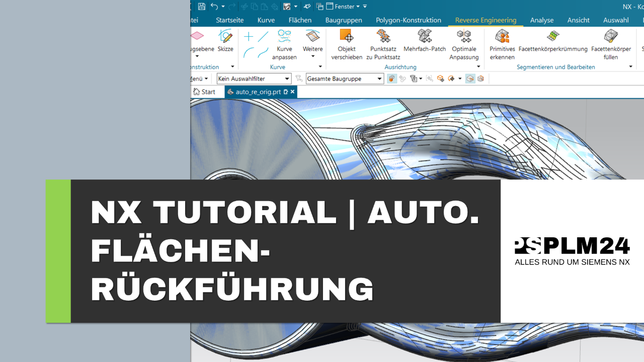Click the Punktsatz zu Punktsatz tool
Viewport: 644px width, 362px height.
click(383, 45)
